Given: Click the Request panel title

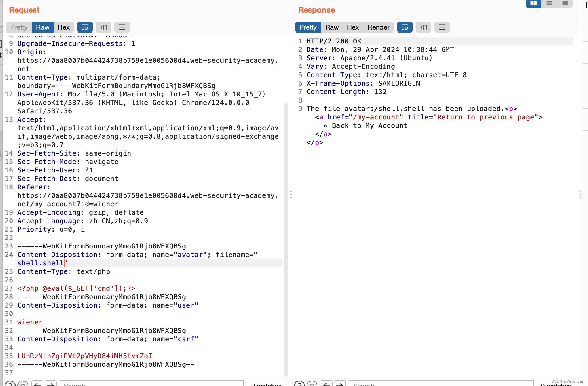Looking at the screenshot, I should coord(24,10).
